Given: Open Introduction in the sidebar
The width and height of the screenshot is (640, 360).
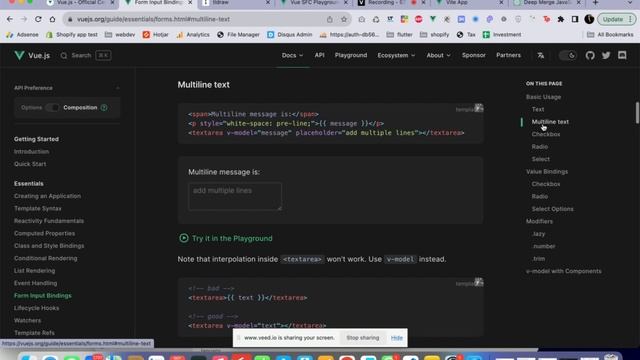Looking at the screenshot, I should (31, 151).
